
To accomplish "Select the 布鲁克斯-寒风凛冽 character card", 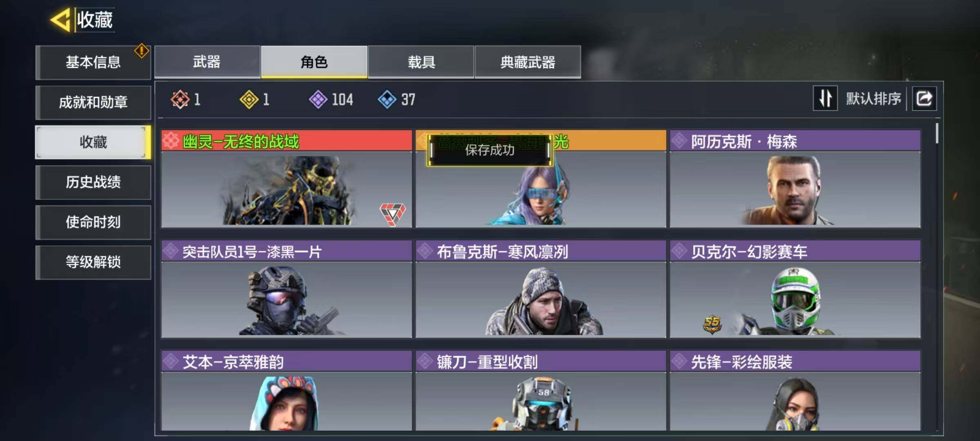I will click(541, 289).
